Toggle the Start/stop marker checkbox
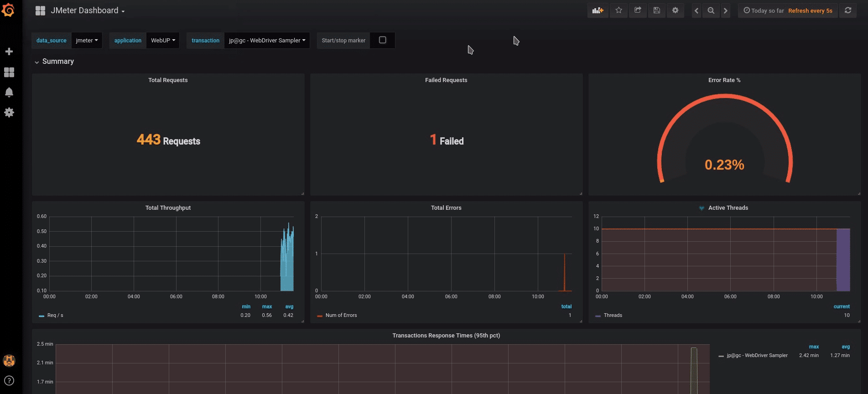The image size is (868, 394). coord(383,40)
